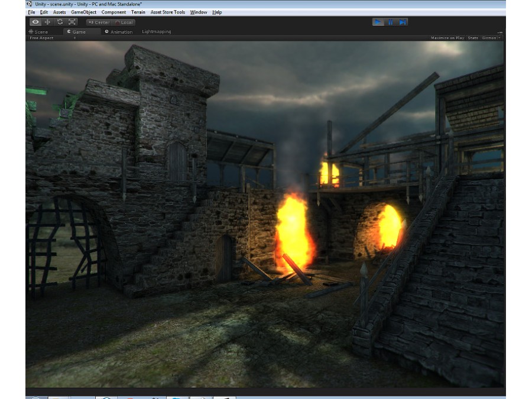532x399 pixels.
Task: Click the Play button
Action: tap(378, 22)
